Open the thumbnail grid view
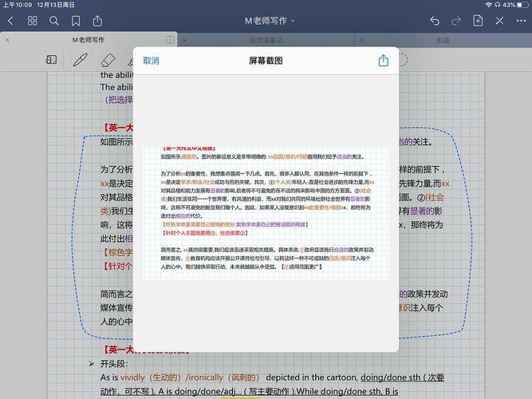Image resolution: width=532 pixels, height=399 pixels. (x=32, y=21)
